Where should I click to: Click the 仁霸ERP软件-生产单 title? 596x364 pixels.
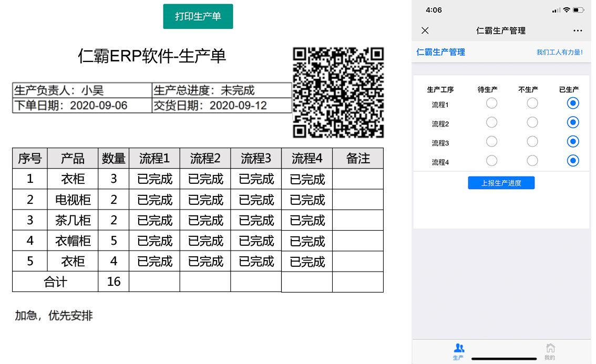click(152, 56)
